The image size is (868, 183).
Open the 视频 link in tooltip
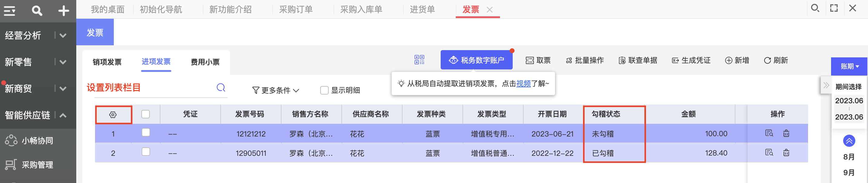(x=523, y=83)
